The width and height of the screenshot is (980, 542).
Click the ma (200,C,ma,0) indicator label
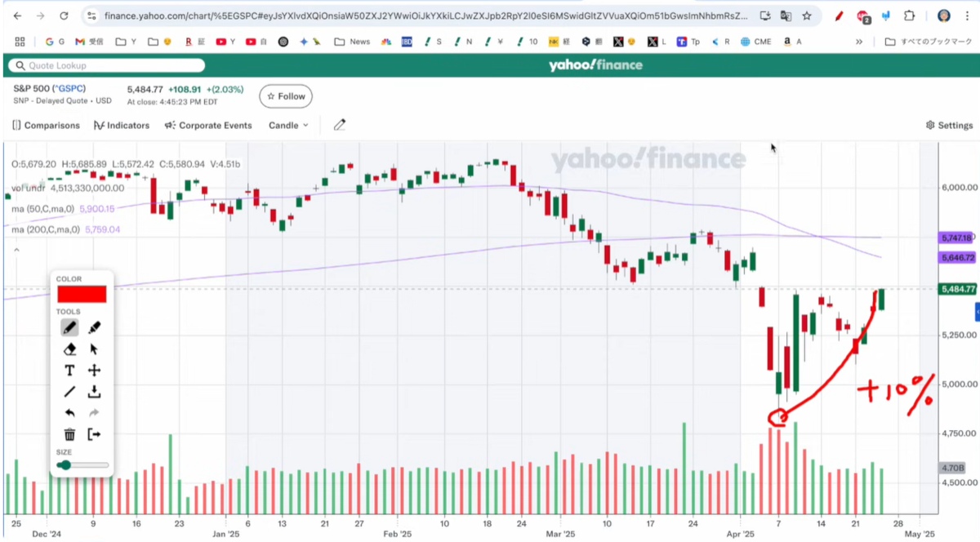point(45,229)
